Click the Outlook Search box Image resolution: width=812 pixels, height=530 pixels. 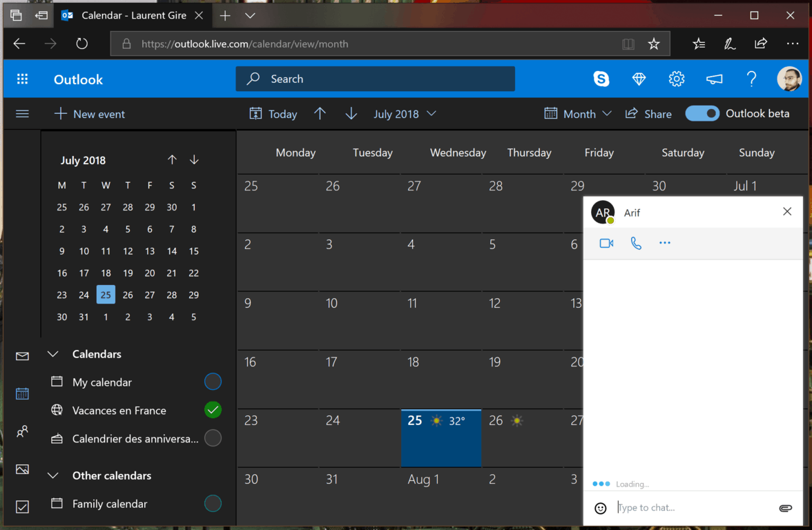click(376, 79)
